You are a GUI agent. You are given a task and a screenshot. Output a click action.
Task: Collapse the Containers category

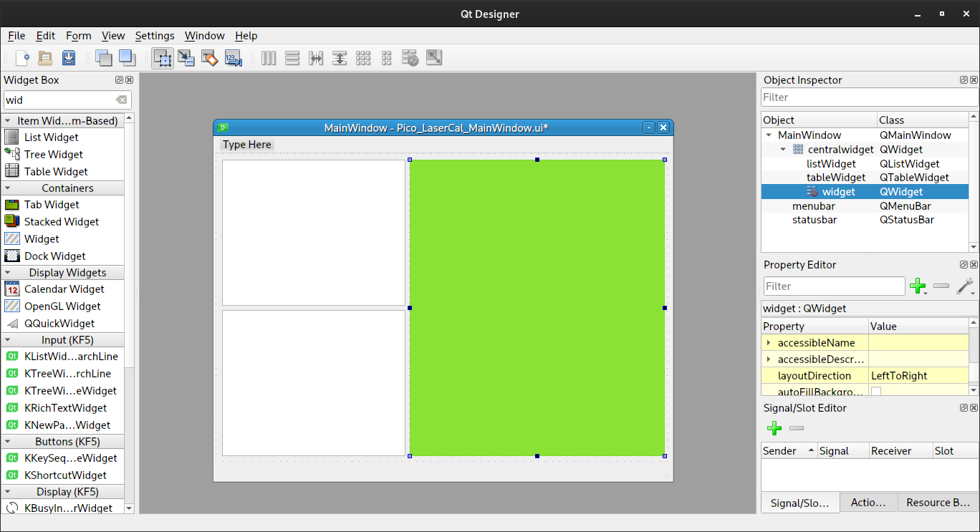coord(8,188)
